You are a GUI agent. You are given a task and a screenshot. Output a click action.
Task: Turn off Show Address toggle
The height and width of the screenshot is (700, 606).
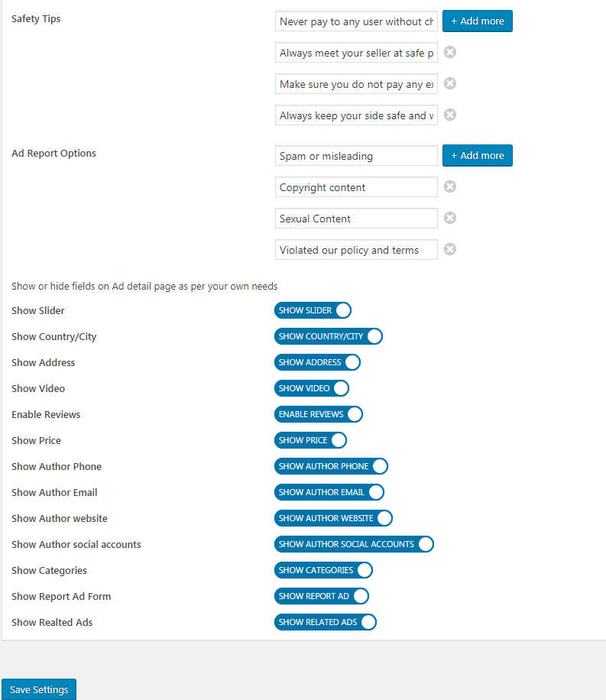pos(317,362)
